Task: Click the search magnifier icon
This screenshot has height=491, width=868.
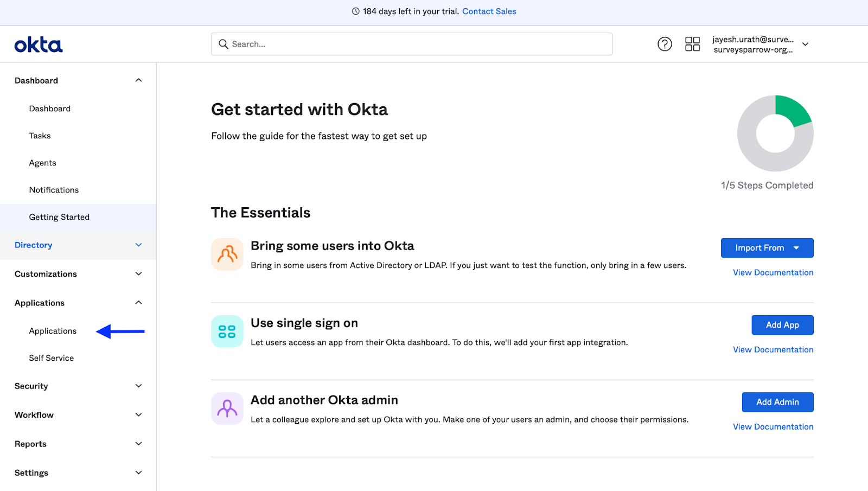Action: [223, 44]
